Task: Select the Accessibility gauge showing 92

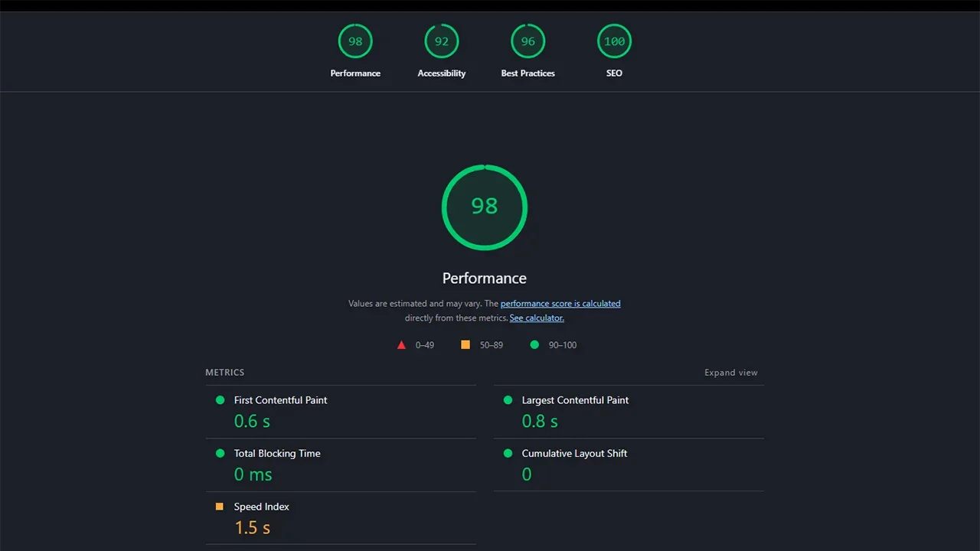Action: tap(442, 41)
